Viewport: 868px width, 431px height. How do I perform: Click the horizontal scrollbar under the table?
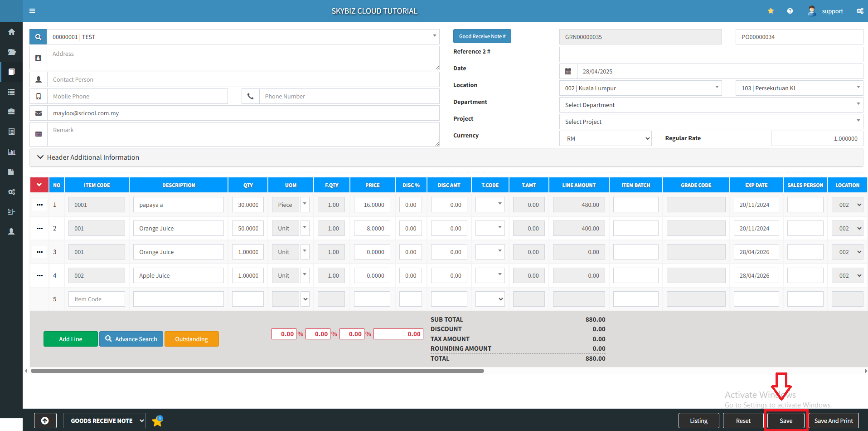(x=257, y=371)
